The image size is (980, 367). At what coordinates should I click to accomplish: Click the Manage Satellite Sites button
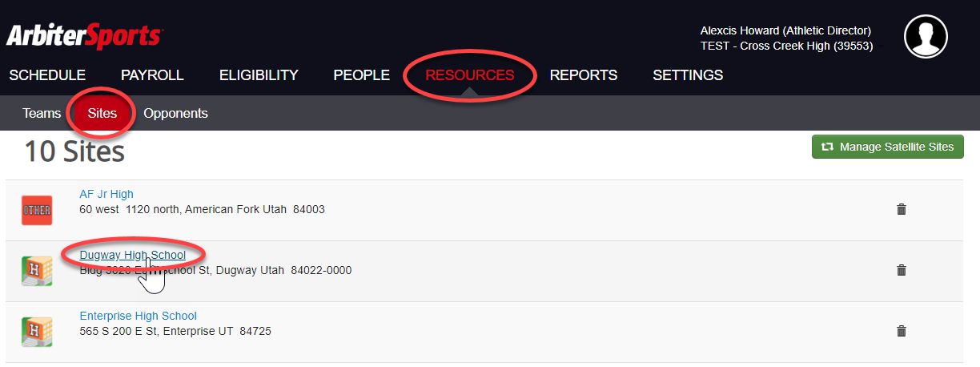pyautogui.click(x=888, y=147)
